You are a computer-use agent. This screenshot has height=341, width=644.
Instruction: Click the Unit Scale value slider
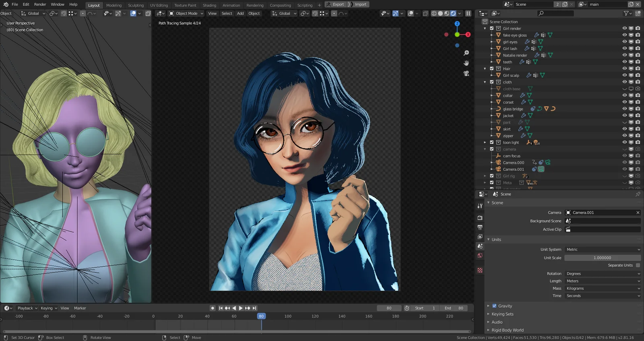coord(602,258)
